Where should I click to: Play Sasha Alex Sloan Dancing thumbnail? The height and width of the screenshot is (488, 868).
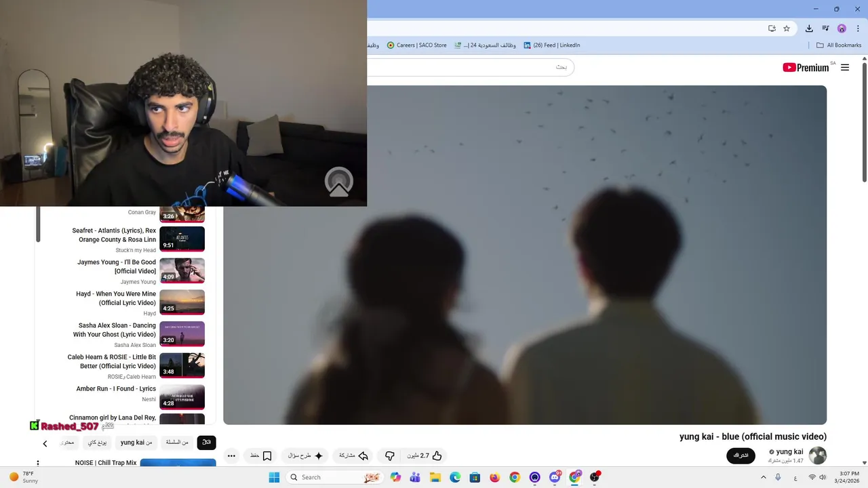tap(182, 334)
